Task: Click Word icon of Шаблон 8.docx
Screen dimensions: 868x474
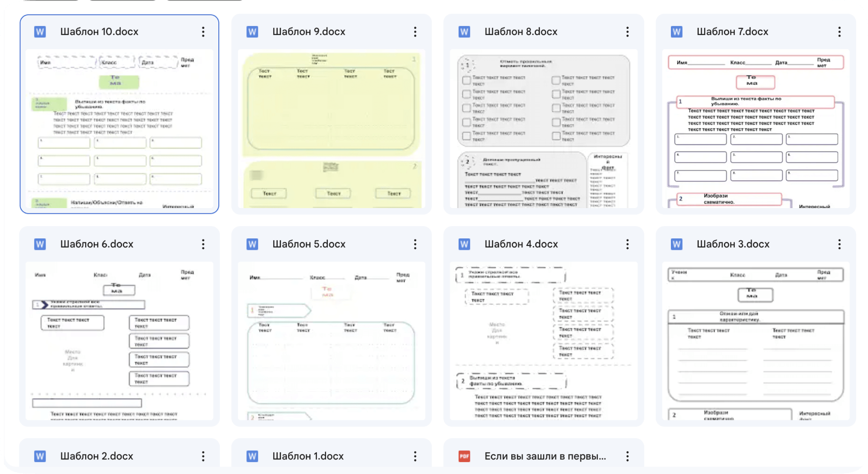Action: click(x=464, y=32)
